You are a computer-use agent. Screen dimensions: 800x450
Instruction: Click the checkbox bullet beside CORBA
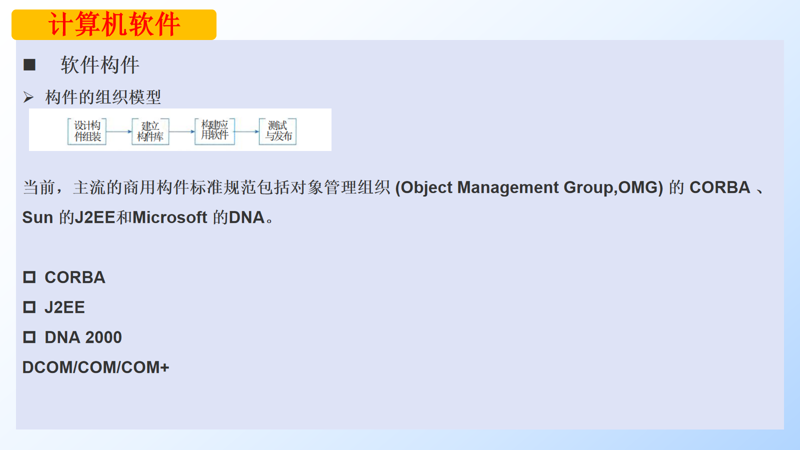click(x=29, y=277)
